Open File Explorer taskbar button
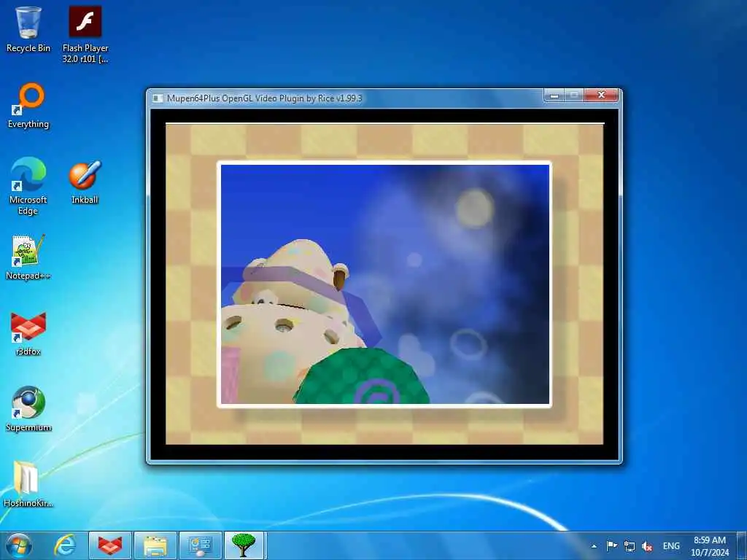Viewport: 747px width, 560px height. pos(155,545)
